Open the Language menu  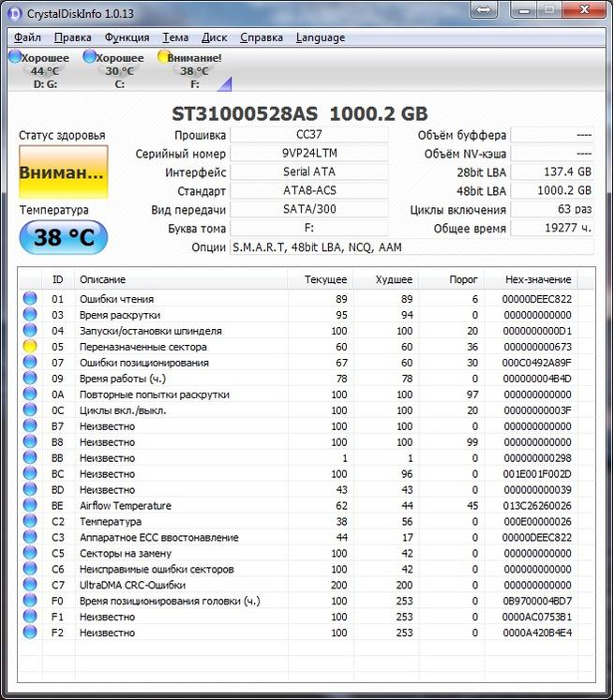pos(321,37)
